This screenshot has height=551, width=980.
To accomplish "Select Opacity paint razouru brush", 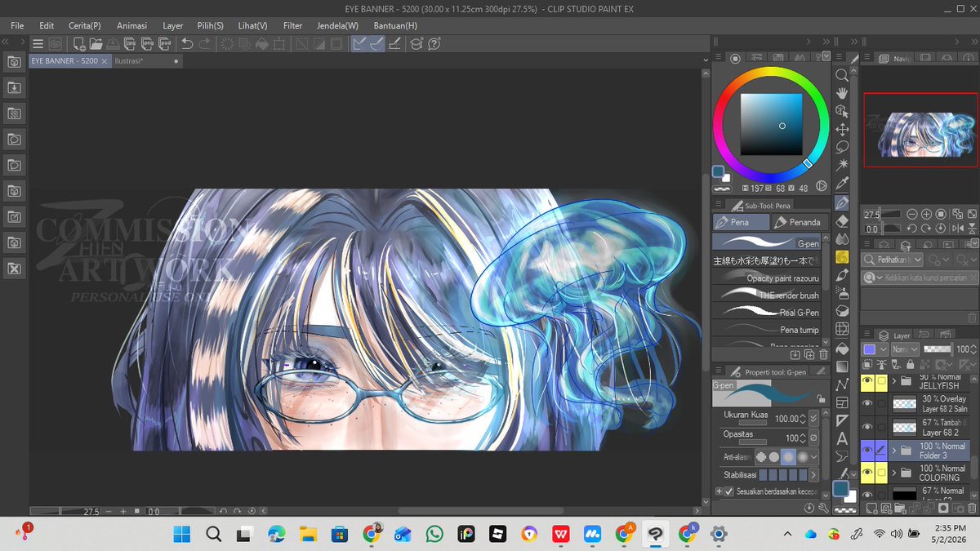I will click(x=766, y=278).
